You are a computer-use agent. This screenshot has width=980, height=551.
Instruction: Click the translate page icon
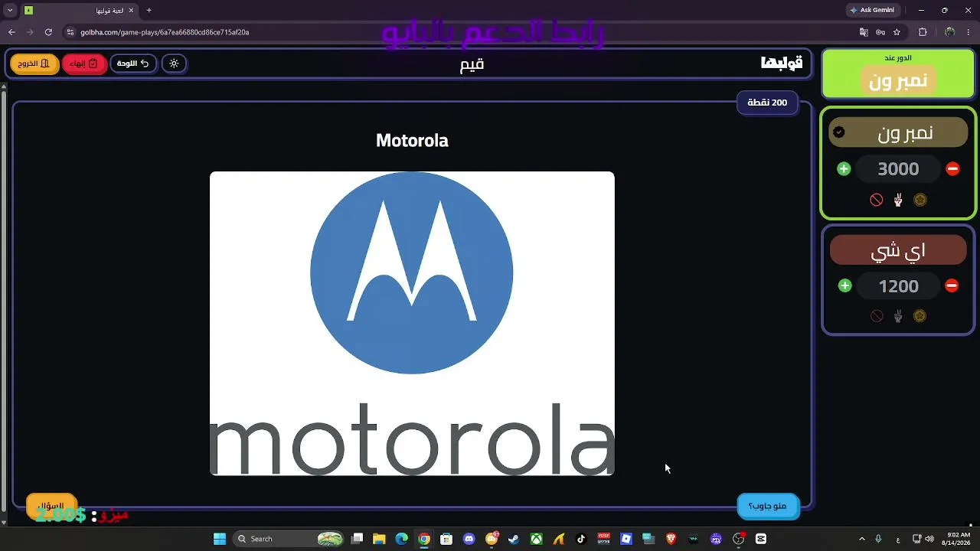864,32
